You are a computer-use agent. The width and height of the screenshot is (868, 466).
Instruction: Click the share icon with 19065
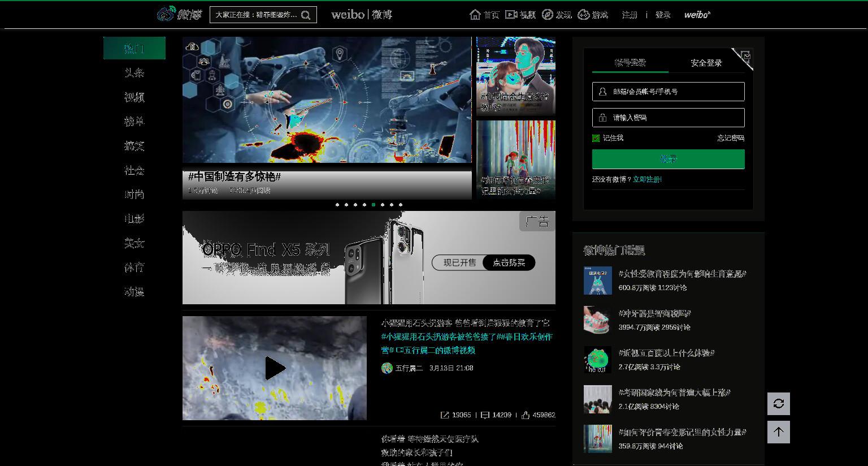point(445,415)
